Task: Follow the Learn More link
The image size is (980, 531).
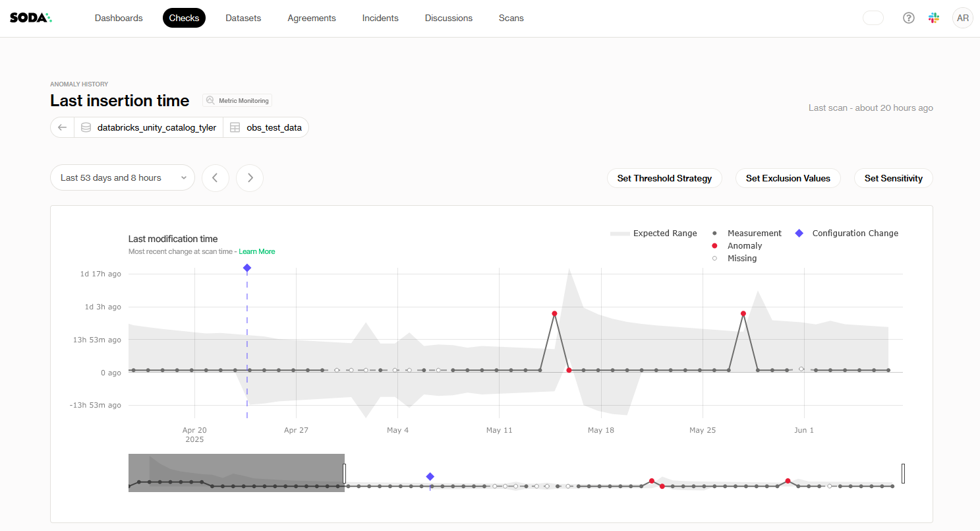Action: (257, 251)
